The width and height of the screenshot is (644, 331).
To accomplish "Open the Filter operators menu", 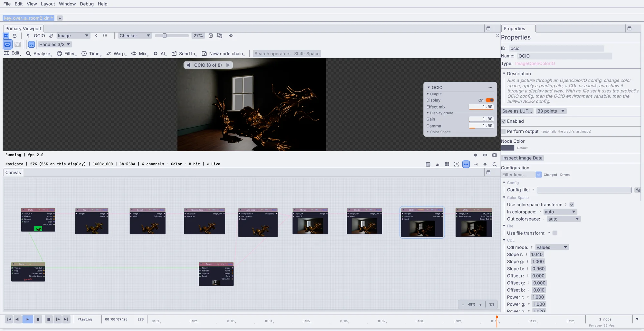I will 67,54.
